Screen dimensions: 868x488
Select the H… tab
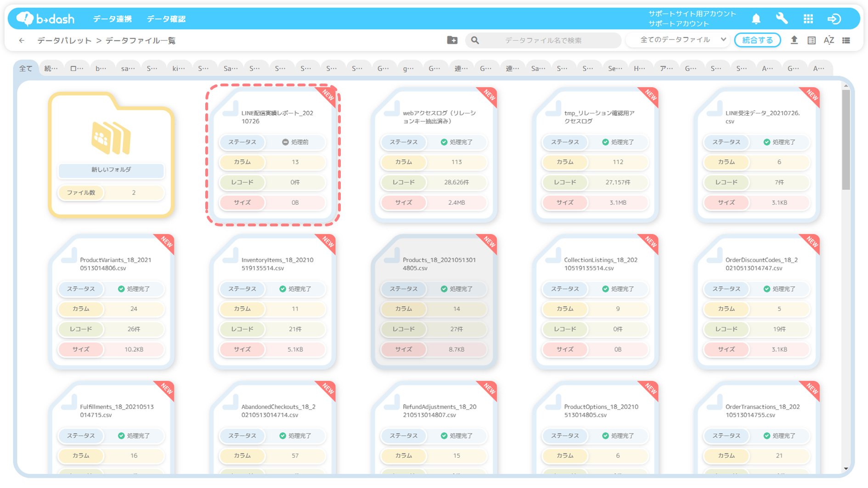point(640,68)
